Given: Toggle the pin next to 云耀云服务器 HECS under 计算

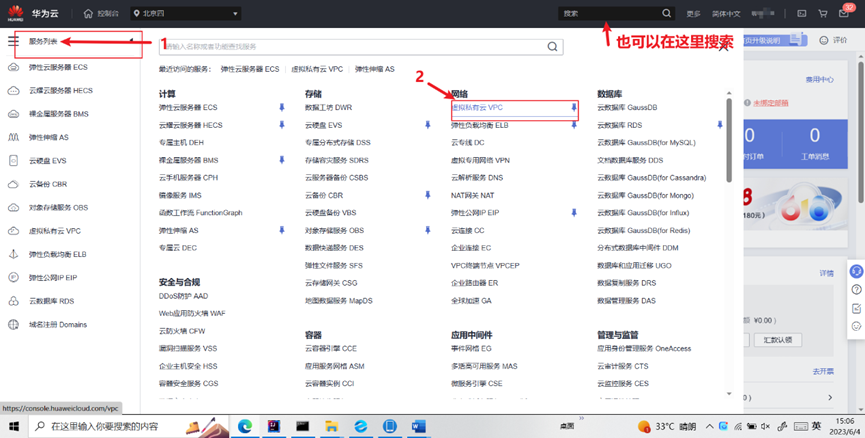Looking at the screenshot, I should point(282,125).
